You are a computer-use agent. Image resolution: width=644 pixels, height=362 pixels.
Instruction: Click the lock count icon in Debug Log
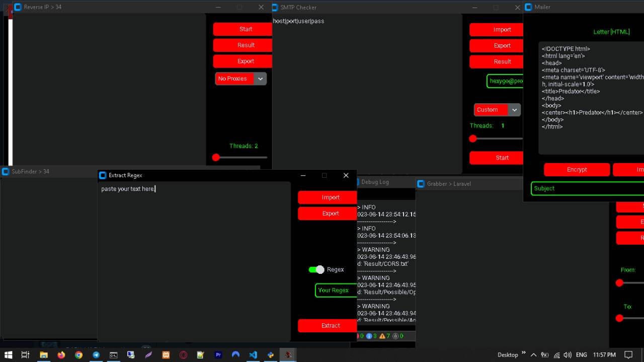[x=395, y=336]
